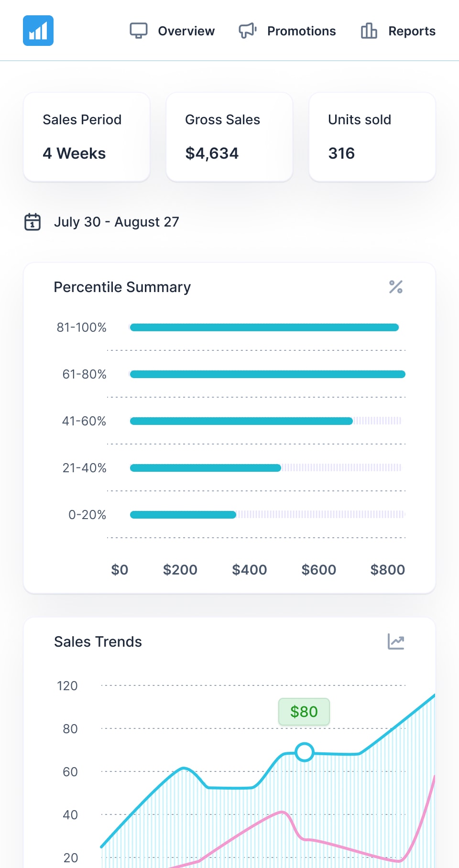The width and height of the screenshot is (459, 868).
Task: Click the percent icon on Percentile Summary card
Action: pyautogui.click(x=396, y=287)
